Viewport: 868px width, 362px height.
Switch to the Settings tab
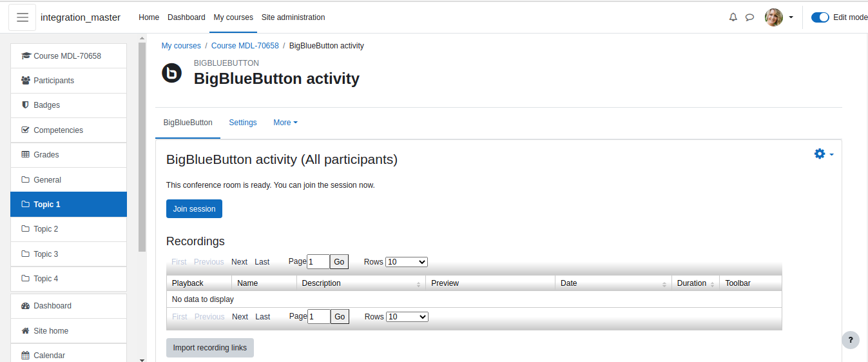[243, 123]
